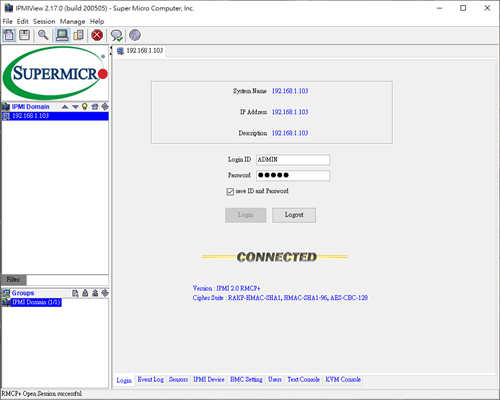Switch to the Sensors tab
500x400 pixels.
178,379
